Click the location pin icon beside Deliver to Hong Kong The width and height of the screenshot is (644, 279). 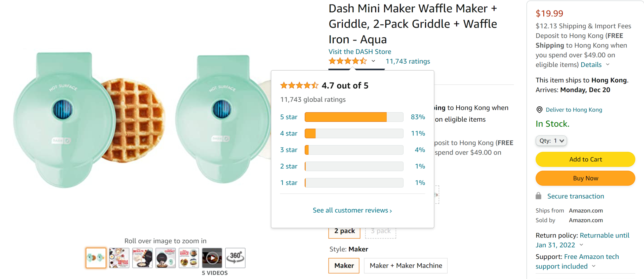pyautogui.click(x=539, y=110)
